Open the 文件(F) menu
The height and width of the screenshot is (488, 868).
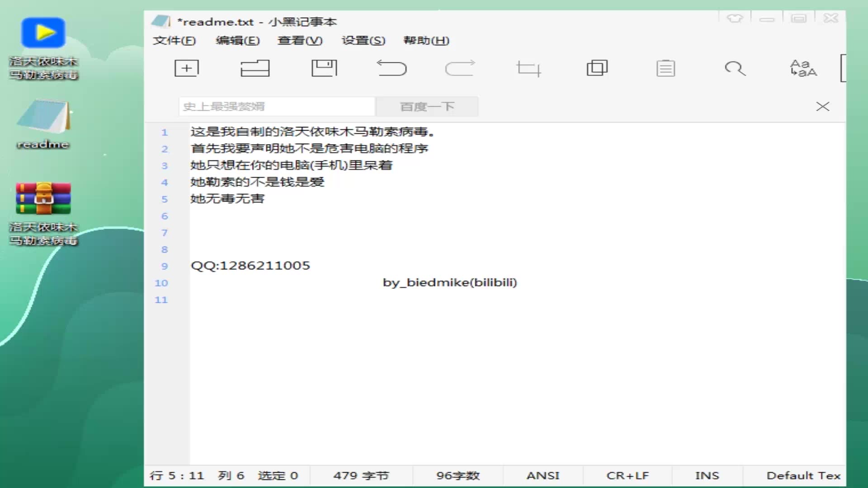(174, 41)
